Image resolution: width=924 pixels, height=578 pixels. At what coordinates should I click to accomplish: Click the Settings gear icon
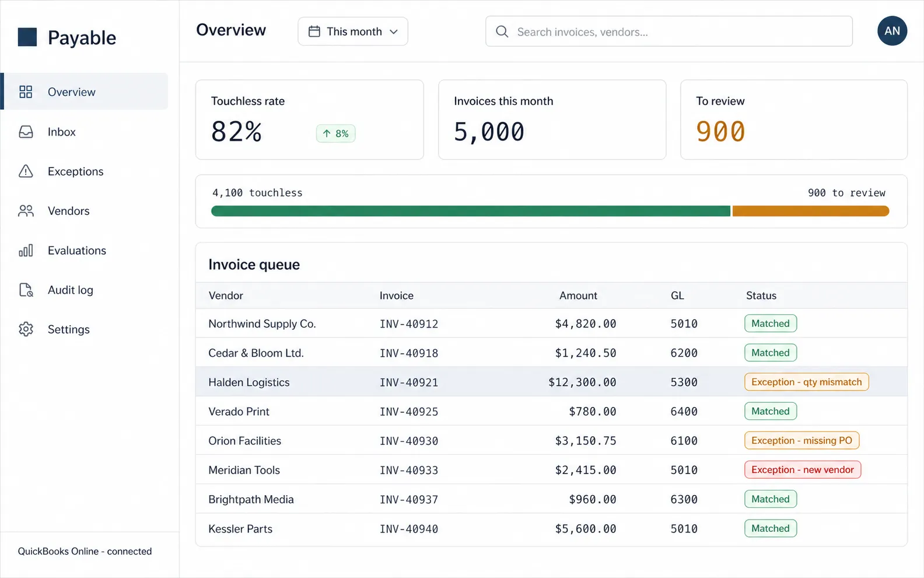coord(26,329)
